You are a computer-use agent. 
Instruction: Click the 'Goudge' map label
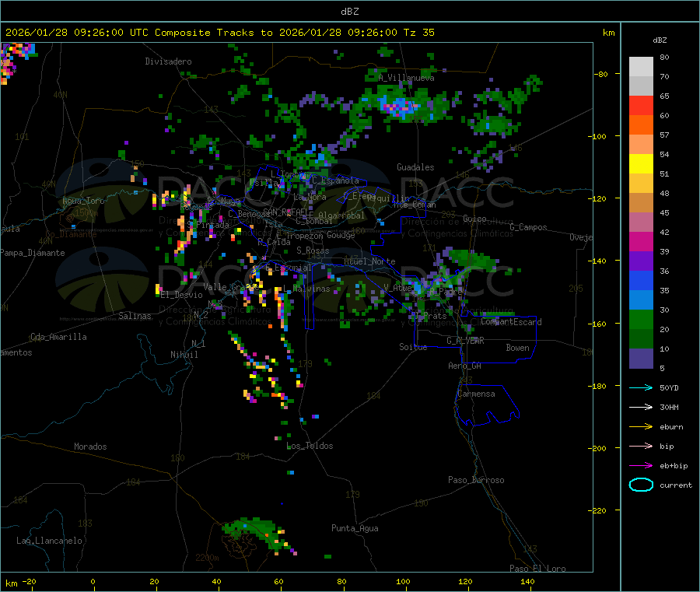(341, 235)
